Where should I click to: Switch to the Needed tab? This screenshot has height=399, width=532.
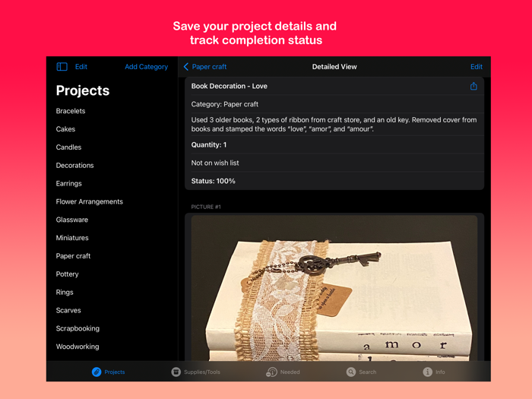283,372
